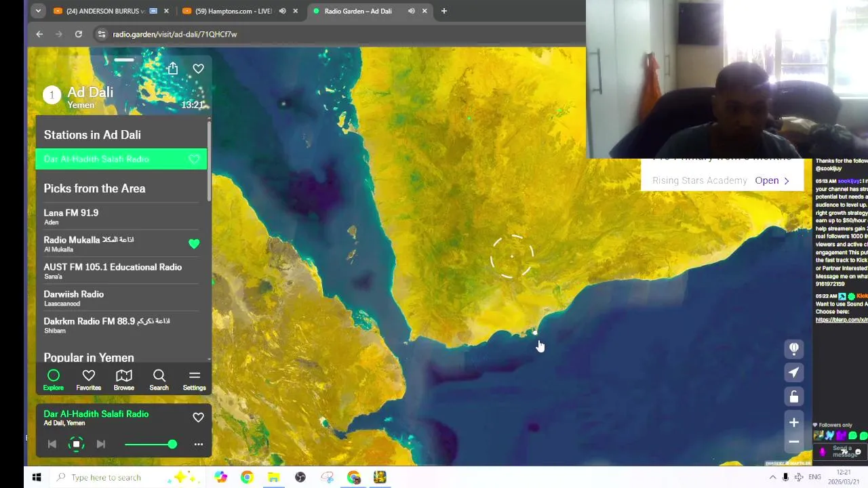Open Chrome from the taskbar
This screenshot has width=868, height=488.
pyautogui.click(x=247, y=477)
